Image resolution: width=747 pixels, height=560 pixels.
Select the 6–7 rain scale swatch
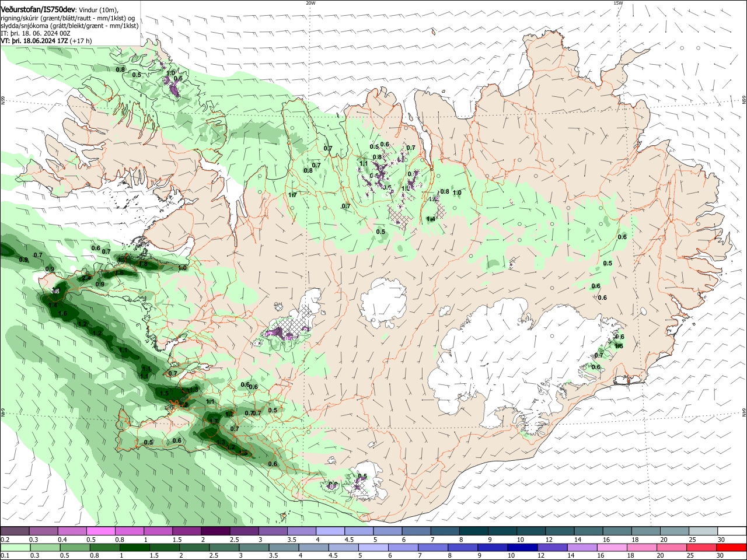click(403, 547)
